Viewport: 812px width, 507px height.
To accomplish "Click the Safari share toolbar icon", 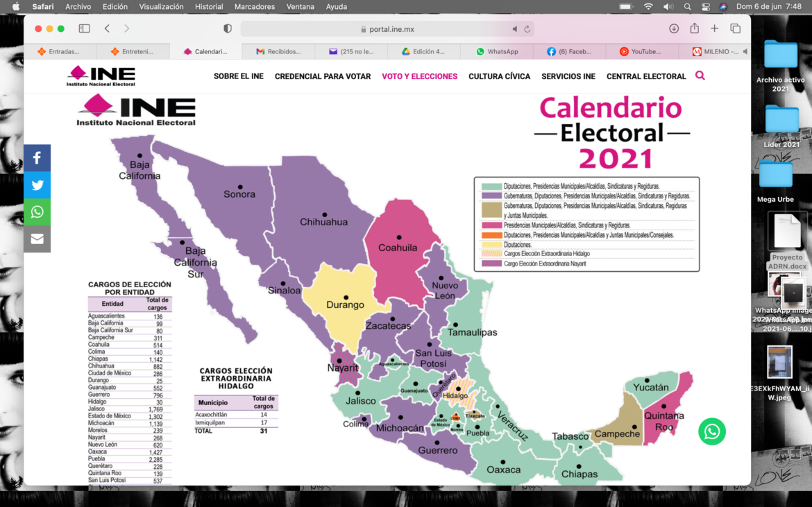I will (x=694, y=28).
